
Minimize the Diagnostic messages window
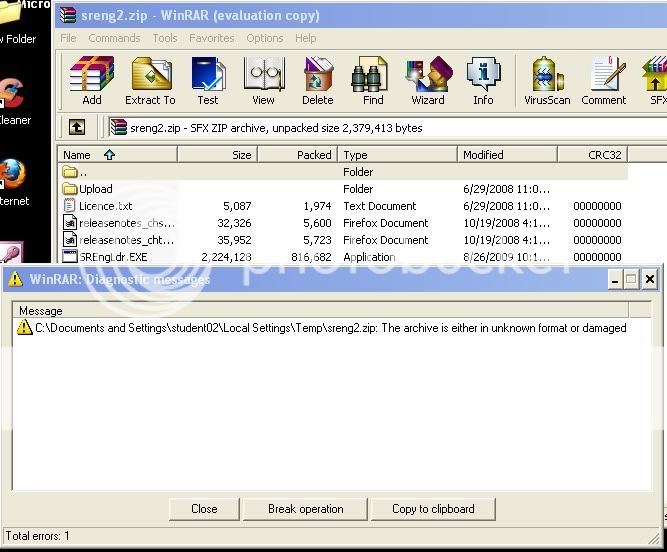pyautogui.click(x=615, y=279)
